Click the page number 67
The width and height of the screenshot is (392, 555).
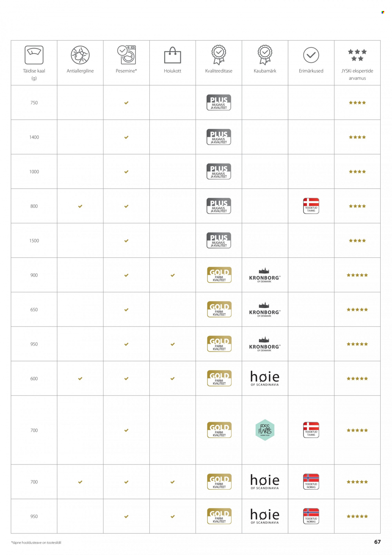(x=377, y=542)
